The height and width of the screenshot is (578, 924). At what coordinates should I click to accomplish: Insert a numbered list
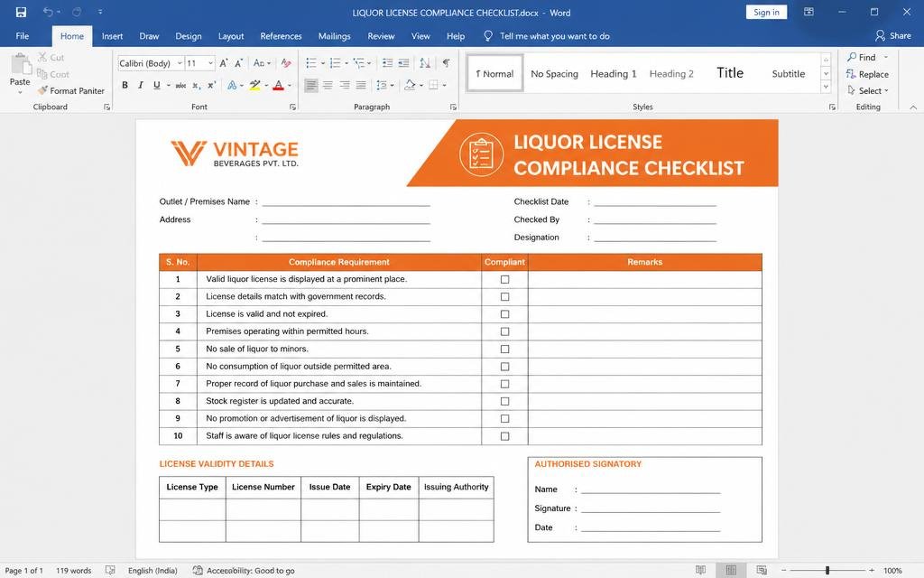click(x=335, y=63)
